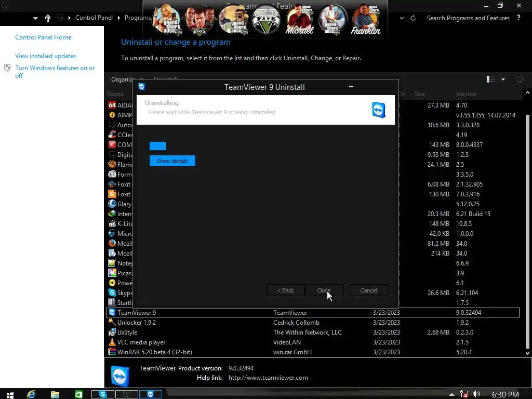Select the Glary Utilities icon row

click(112, 204)
